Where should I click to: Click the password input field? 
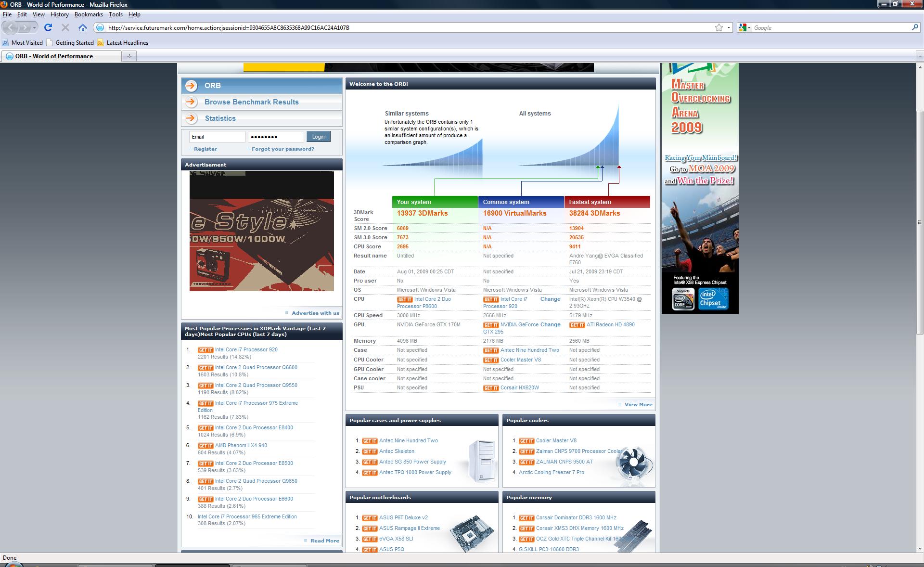(276, 137)
